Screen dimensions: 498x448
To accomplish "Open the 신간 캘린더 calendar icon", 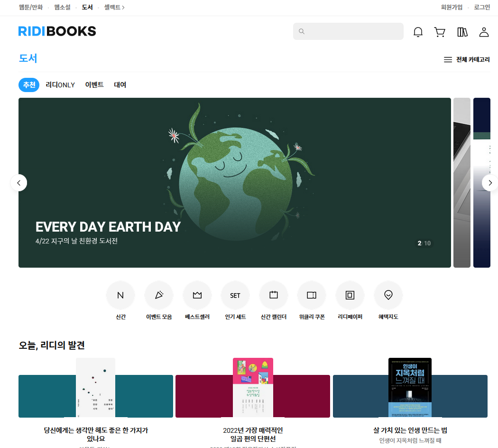I will point(274,295).
